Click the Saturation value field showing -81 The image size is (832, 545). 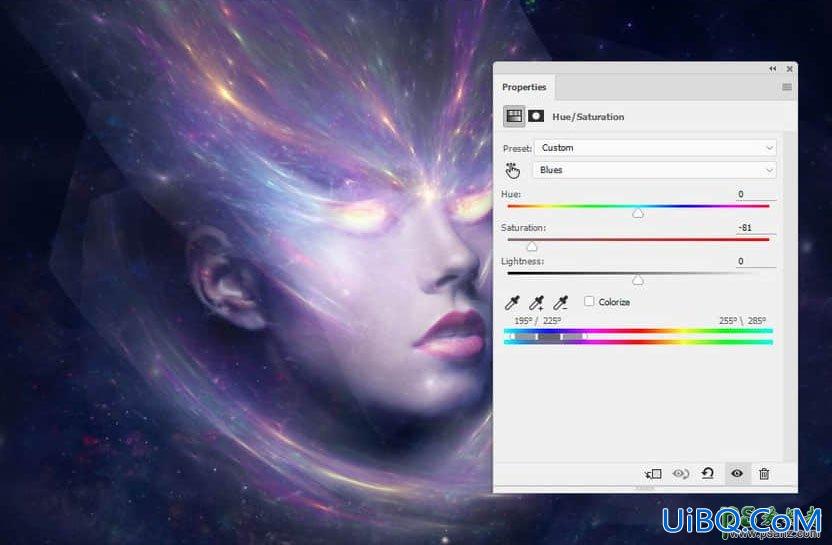tap(756, 228)
